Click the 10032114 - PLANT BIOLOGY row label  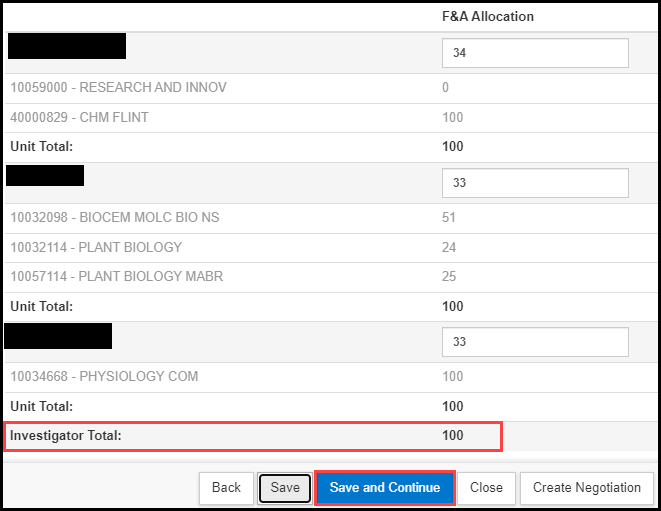click(x=96, y=247)
